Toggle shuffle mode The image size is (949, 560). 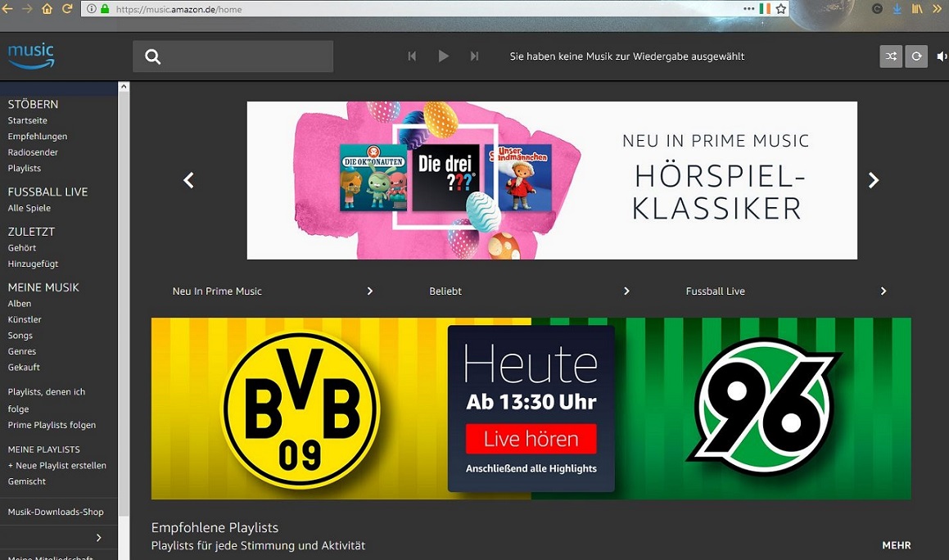click(891, 56)
